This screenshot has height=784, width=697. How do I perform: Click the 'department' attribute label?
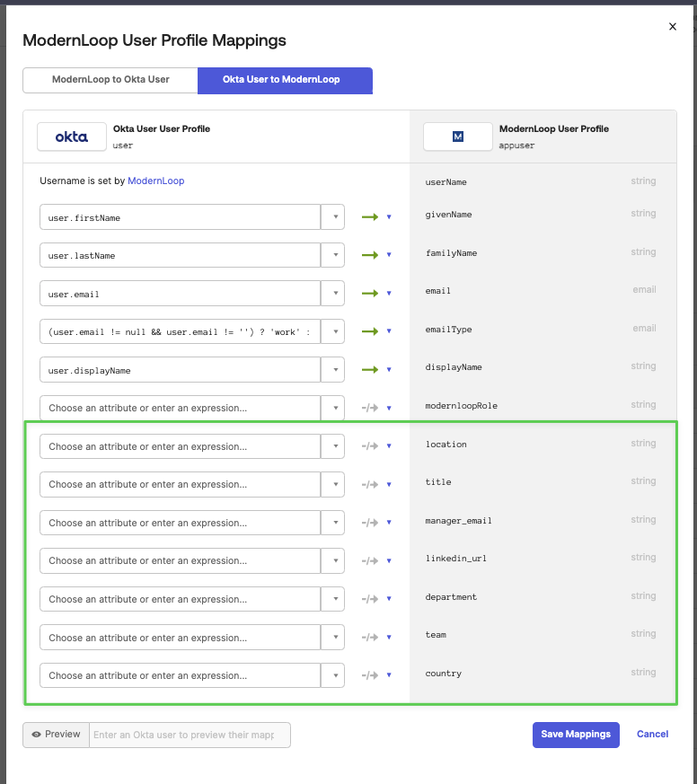pyautogui.click(x=451, y=597)
